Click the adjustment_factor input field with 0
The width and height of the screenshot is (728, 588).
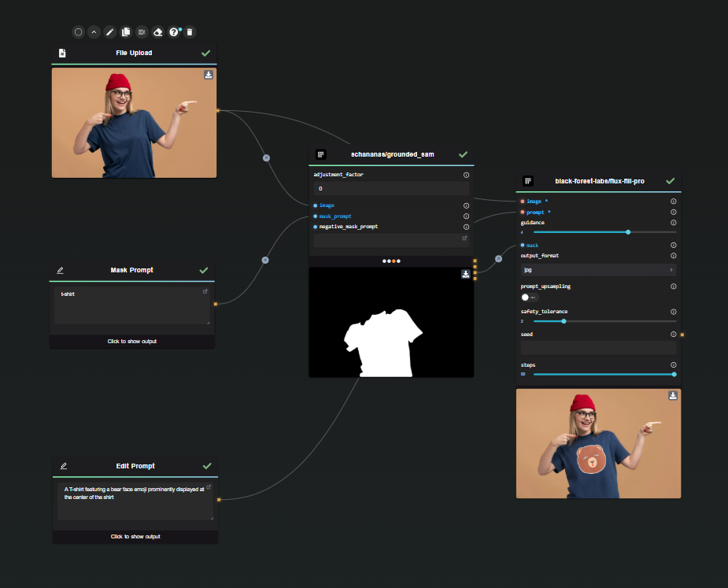(391, 189)
